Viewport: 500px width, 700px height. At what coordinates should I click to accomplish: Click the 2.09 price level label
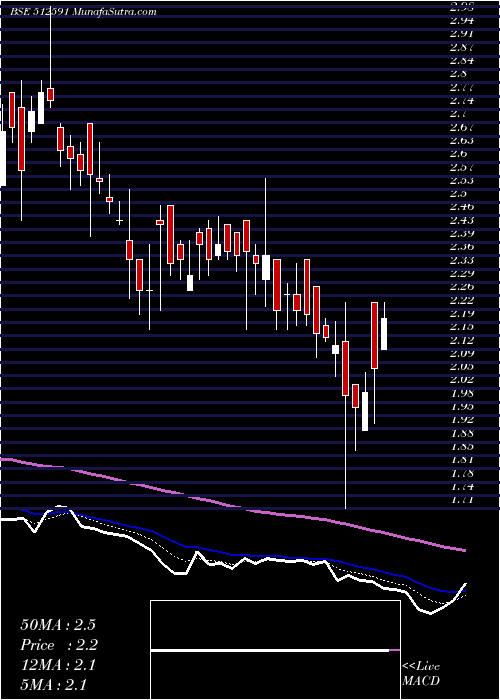461,353
